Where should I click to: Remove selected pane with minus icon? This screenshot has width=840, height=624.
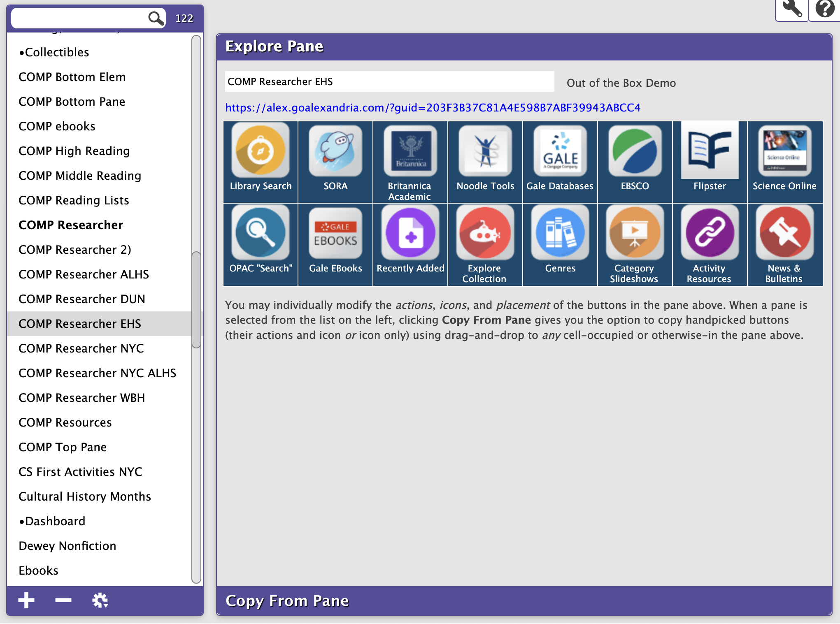pyautogui.click(x=63, y=600)
